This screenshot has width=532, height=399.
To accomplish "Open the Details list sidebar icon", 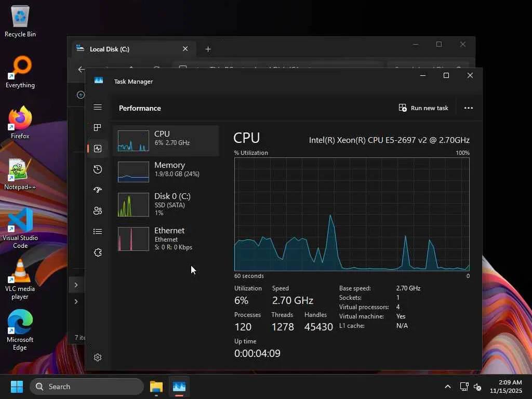I will point(98,231).
